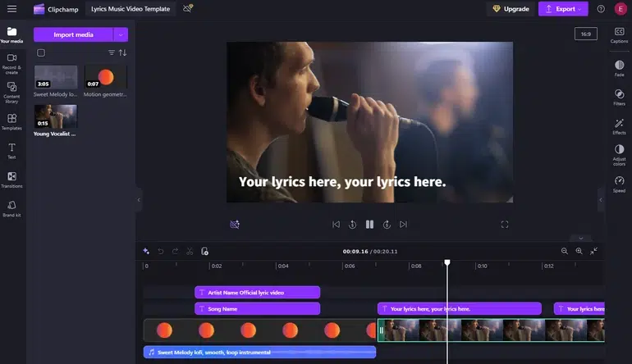Open the Filters panel
Image resolution: width=632 pixels, height=364 pixels.
(619, 97)
